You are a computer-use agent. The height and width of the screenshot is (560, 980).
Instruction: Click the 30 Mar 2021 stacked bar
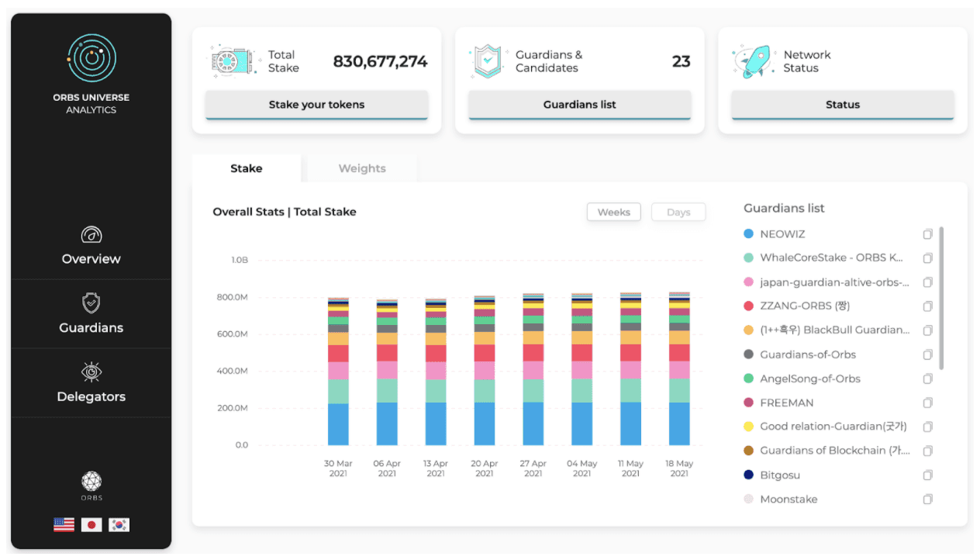click(338, 372)
